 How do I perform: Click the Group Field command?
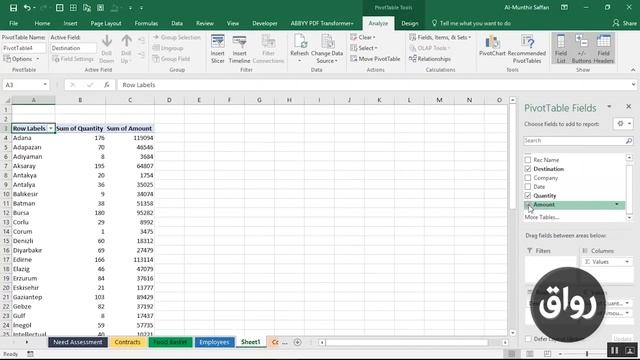[171, 59]
